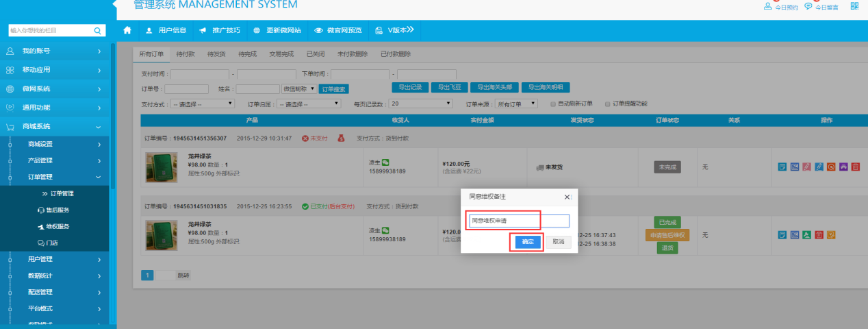This screenshot has height=329, width=868.
Task: Click the 今日预约 icon in header
Action: (768, 7)
